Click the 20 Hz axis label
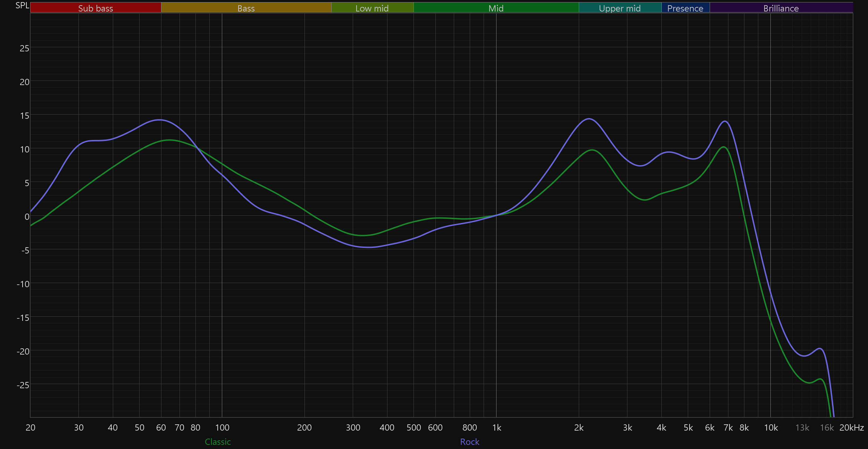This screenshot has height=449, width=868. pos(31,427)
